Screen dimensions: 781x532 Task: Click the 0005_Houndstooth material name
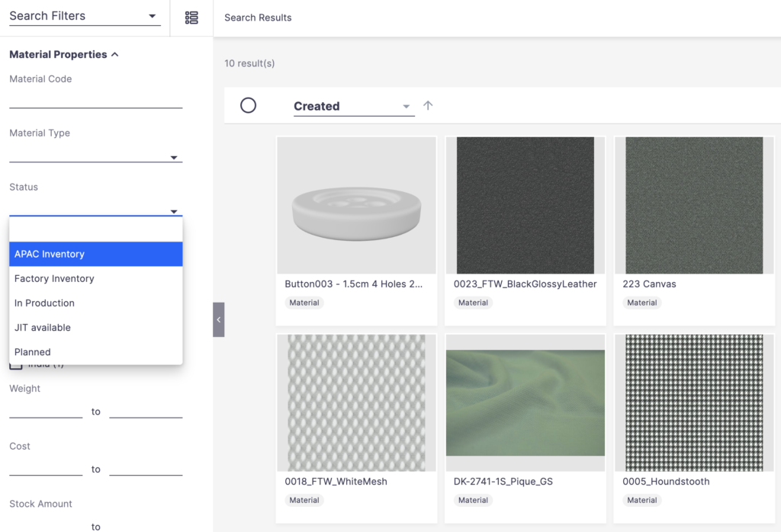656,482
